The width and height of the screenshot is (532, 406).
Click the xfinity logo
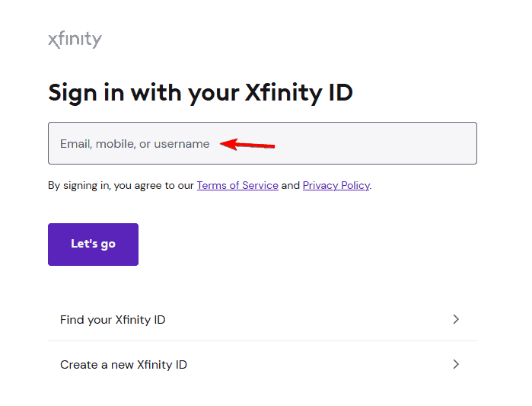(75, 40)
